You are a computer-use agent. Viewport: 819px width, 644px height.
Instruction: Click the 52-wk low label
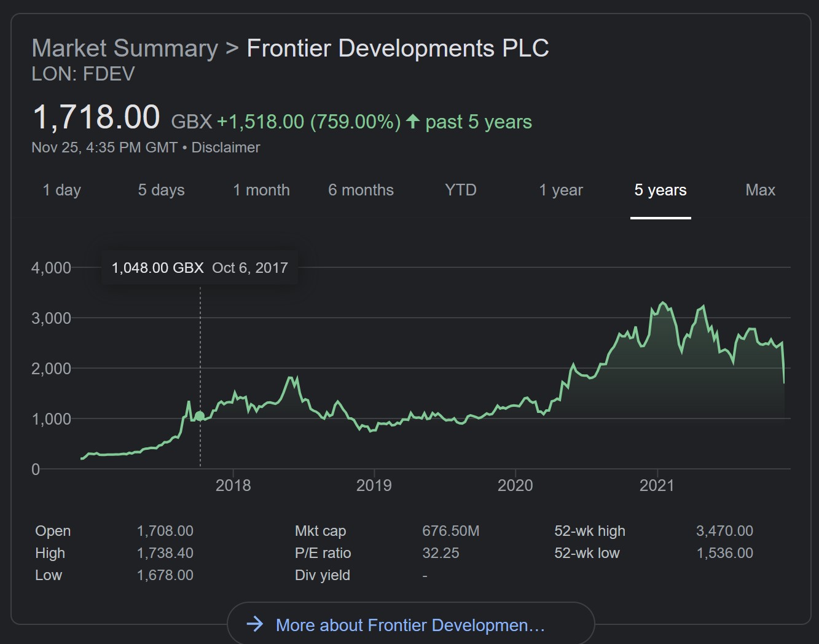(x=587, y=553)
